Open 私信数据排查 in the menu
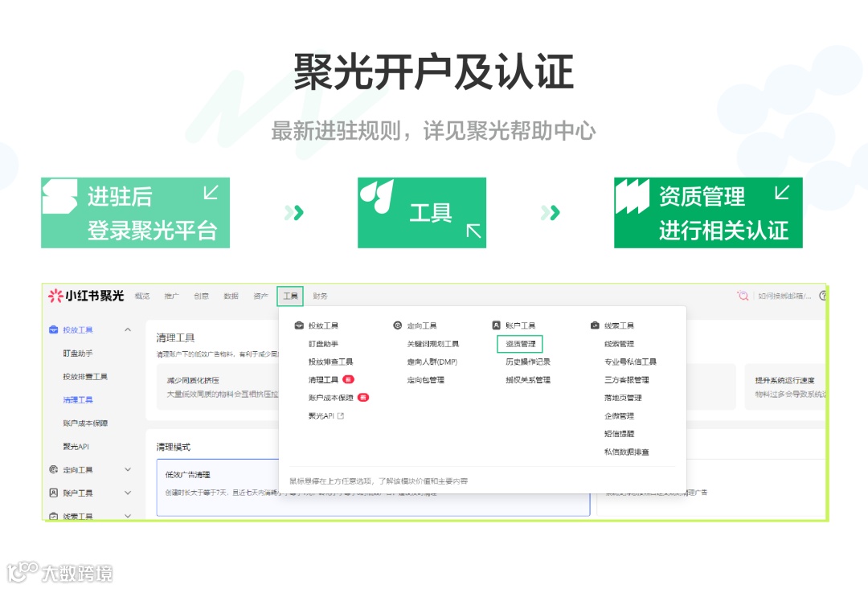This screenshot has width=868, height=589. coord(627,452)
